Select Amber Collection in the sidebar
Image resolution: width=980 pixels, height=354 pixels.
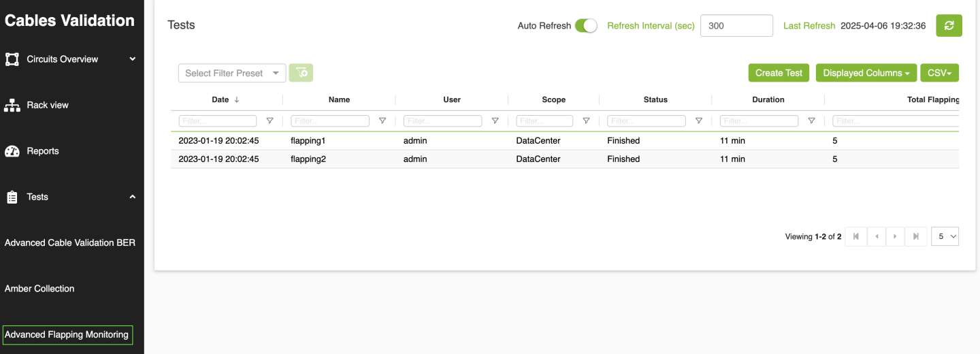(x=39, y=289)
